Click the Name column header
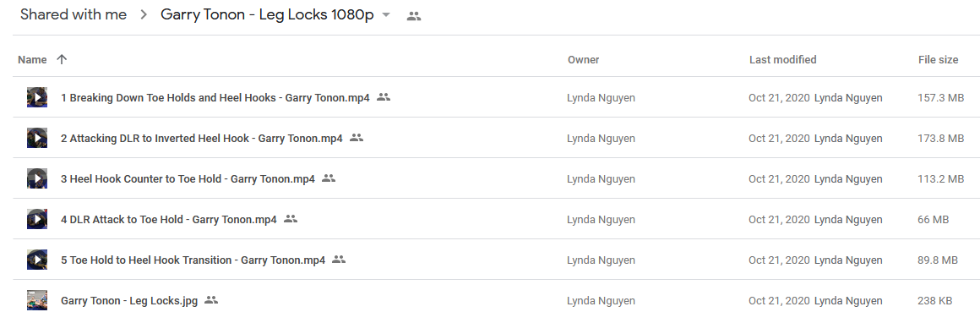The height and width of the screenshot is (312, 980). (32, 60)
